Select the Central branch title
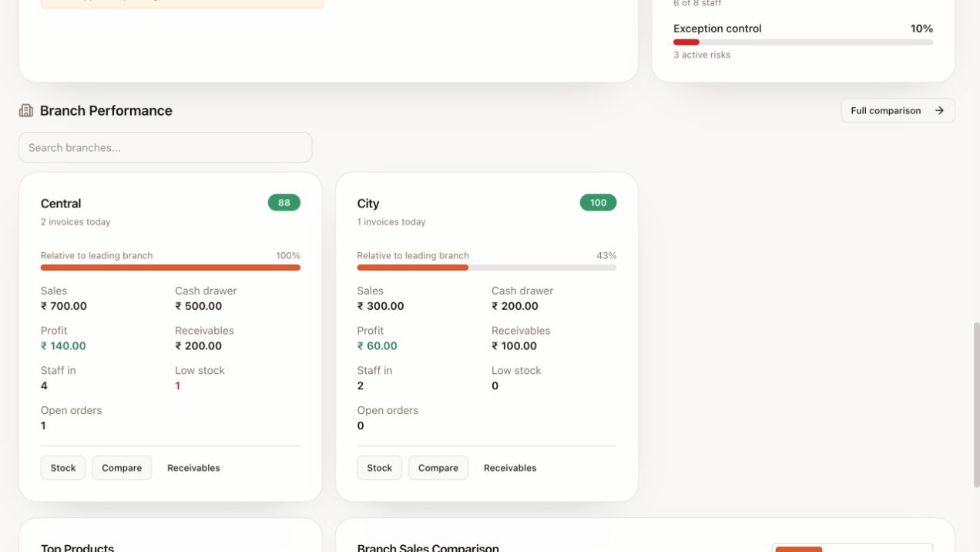 click(61, 204)
